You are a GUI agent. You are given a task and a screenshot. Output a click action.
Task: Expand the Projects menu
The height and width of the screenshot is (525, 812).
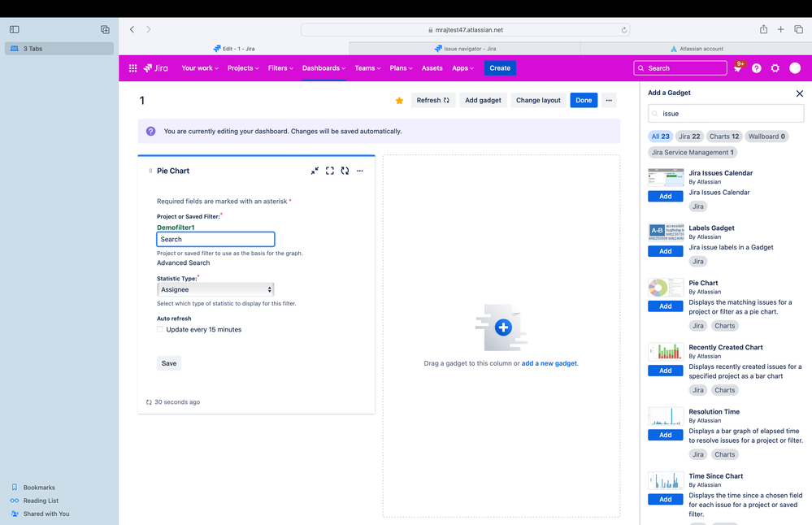(x=243, y=67)
